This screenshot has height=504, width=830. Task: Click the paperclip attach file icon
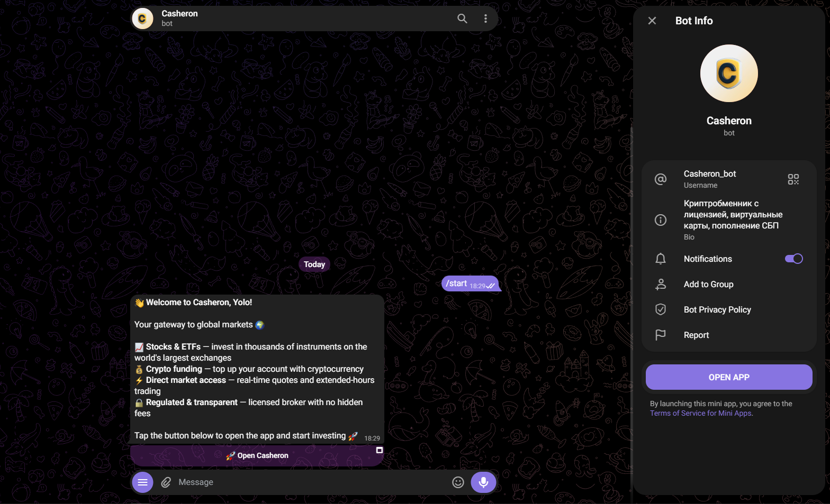click(166, 482)
